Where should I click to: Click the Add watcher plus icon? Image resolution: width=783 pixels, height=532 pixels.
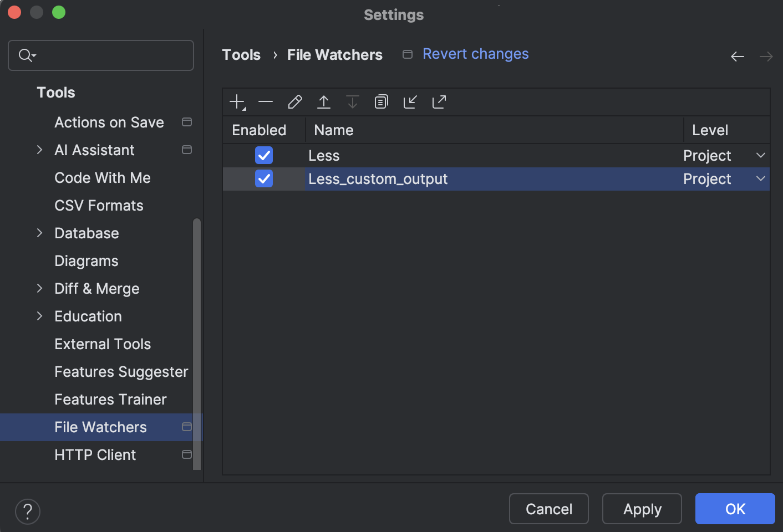pos(237,101)
